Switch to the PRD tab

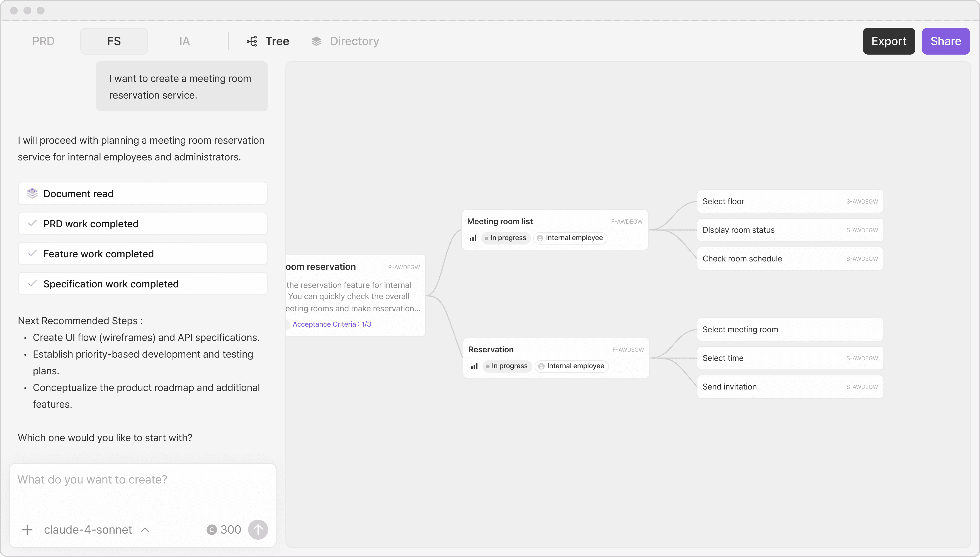43,41
